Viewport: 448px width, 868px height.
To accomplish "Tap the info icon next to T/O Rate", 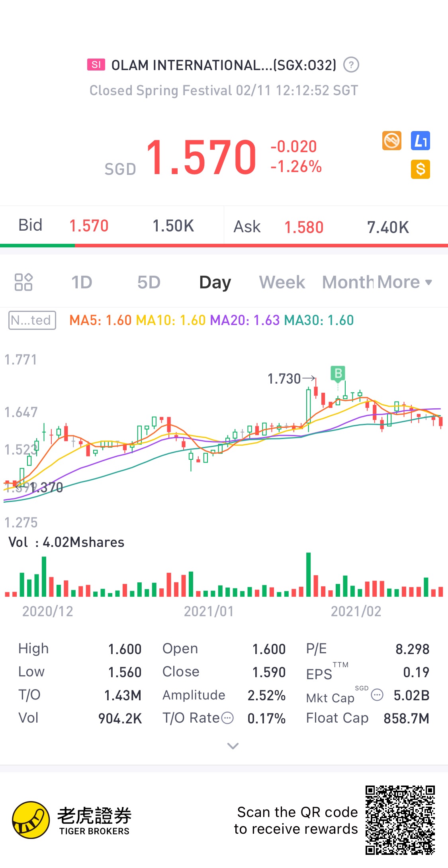I will click(227, 718).
